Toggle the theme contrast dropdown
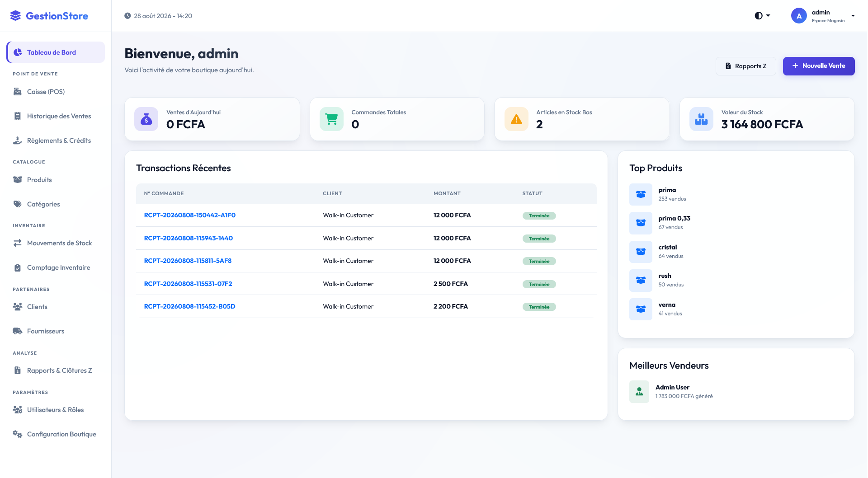 (762, 16)
